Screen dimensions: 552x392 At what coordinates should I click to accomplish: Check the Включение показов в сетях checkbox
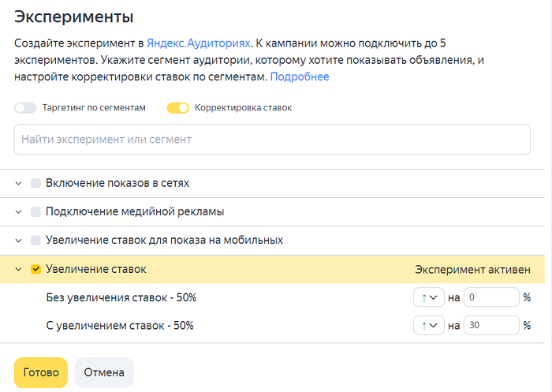pos(35,183)
